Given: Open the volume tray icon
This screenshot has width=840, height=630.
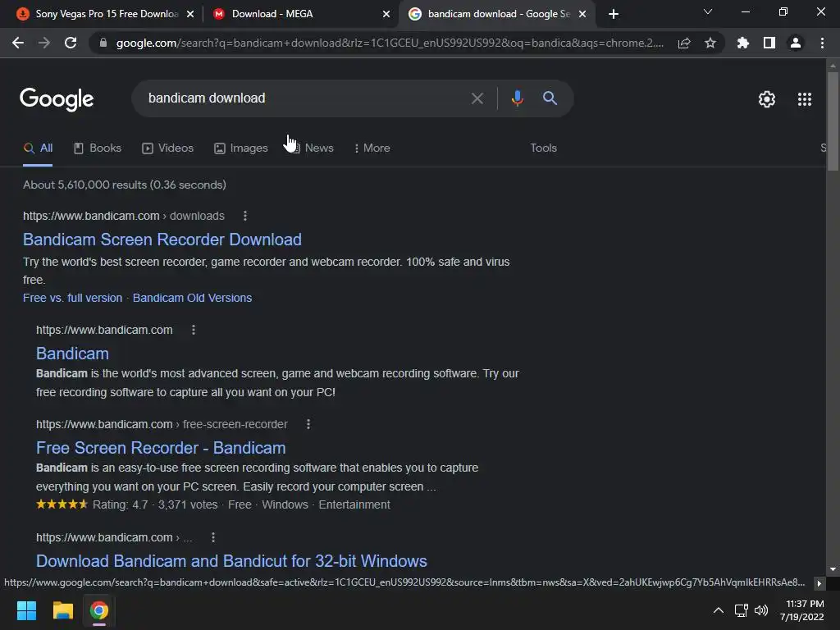Looking at the screenshot, I should [x=761, y=610].
